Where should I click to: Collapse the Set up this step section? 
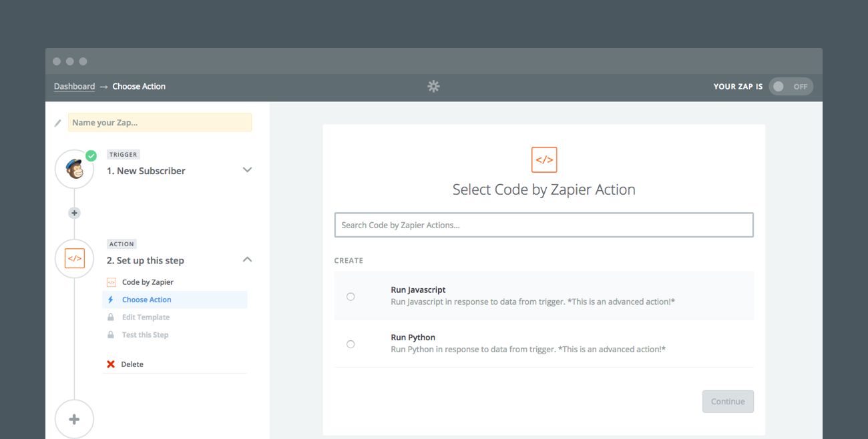point(247,260)
